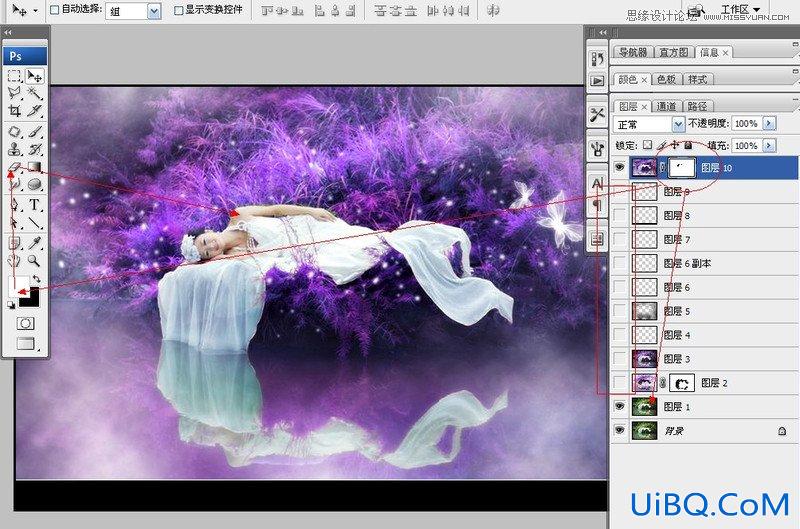Show 图层 3 via its visibility box
This screenshot has height=529, width=800.
click(619, 359)
